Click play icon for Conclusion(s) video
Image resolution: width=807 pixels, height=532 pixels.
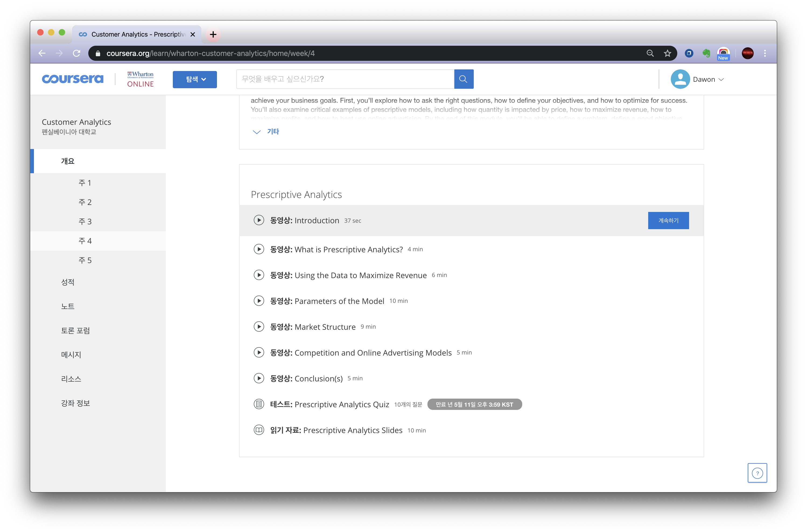coord(259,378)
